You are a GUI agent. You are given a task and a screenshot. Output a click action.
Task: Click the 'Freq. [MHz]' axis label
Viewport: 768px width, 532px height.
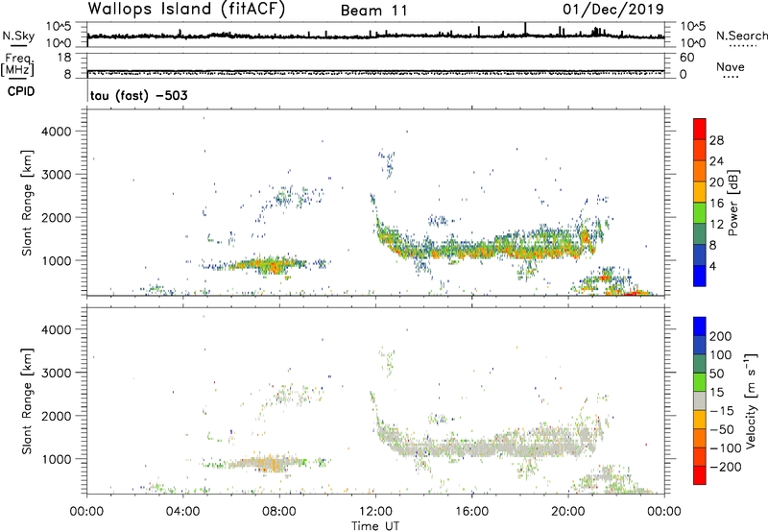pos(18,65)
